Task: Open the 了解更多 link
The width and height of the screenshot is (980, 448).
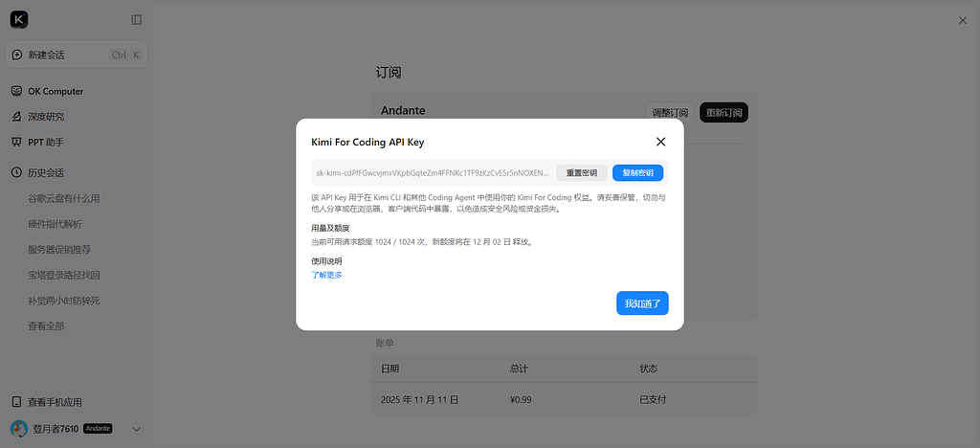Action: (x=327, y=275)
